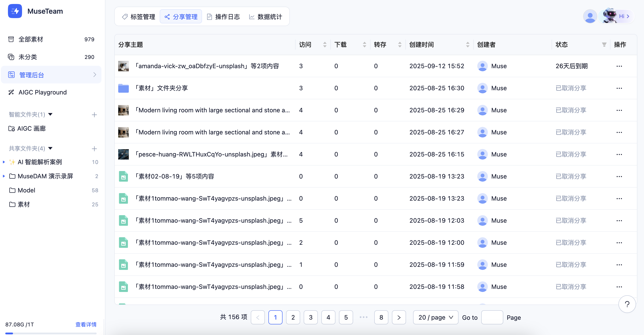Click the MuseTeam logo icon
The height and width of the screenshot is (335, 644).
tap(15, 11)
